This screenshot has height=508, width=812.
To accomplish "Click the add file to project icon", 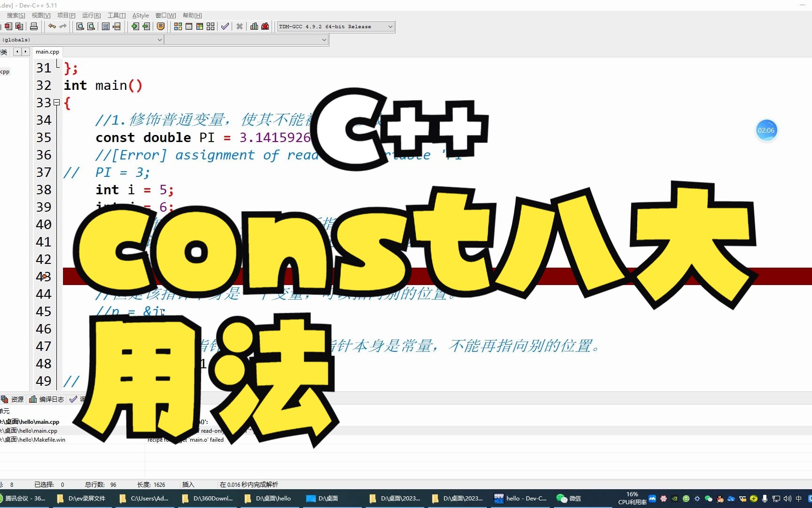I will [135, 26].
